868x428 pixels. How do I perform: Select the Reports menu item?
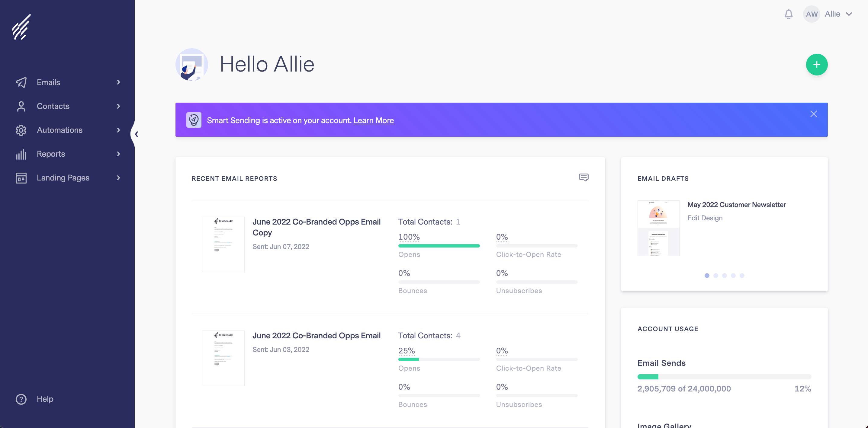[x=51, y=154]
